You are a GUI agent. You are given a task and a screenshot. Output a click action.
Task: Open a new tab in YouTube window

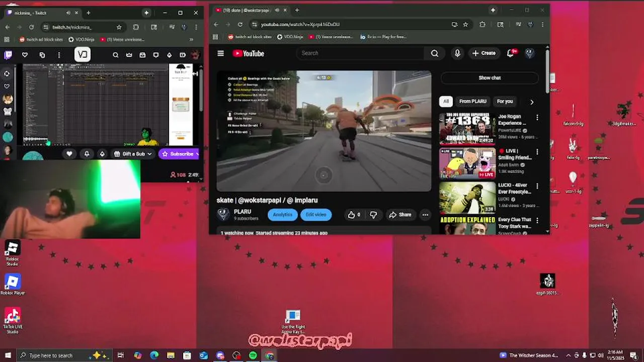pos(297,10)
